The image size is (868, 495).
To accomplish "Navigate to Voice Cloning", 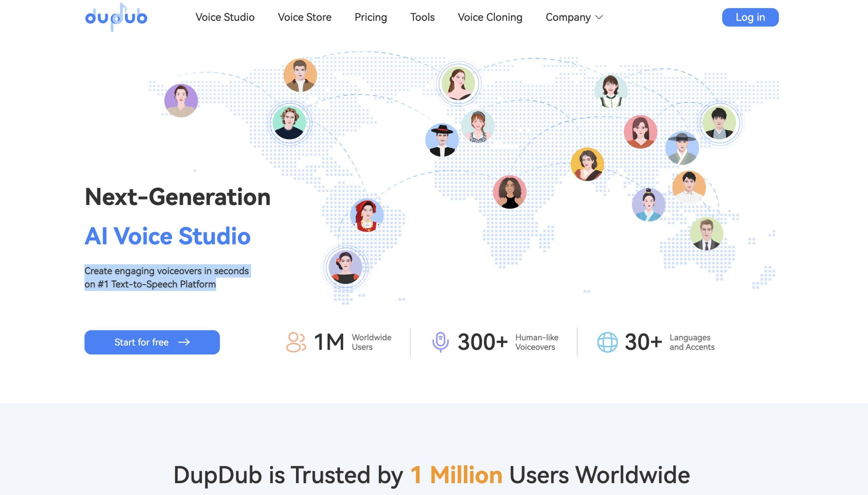I will point(490,17).
